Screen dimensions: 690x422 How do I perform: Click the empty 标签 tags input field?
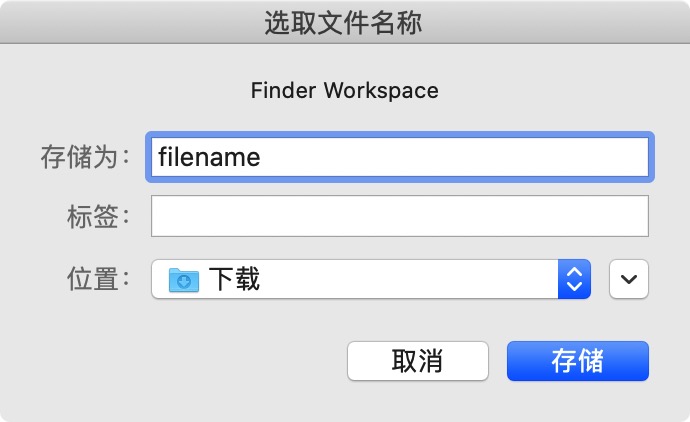[x=400, y=216]
